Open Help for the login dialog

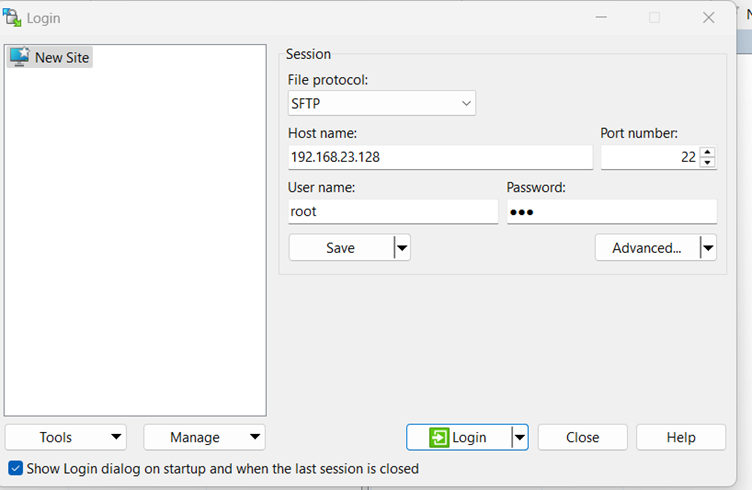(x=681, y=437)
